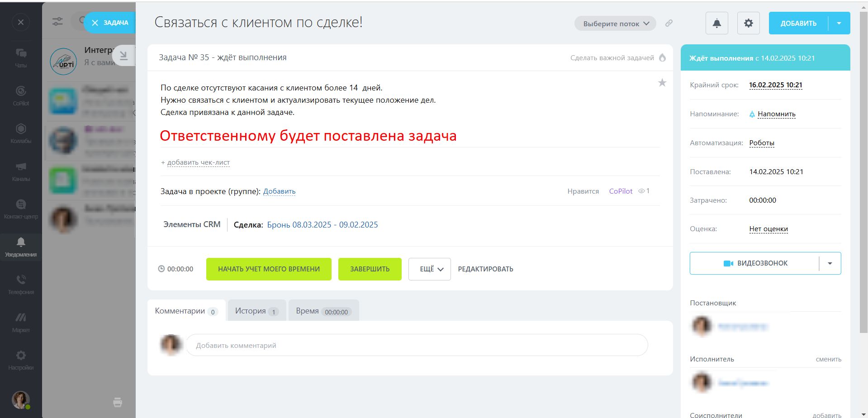Viewport: 868px width, 418px height.
Task: Toggle the important task flame icon
Action: pyautogui.click(x=662, y=57)
